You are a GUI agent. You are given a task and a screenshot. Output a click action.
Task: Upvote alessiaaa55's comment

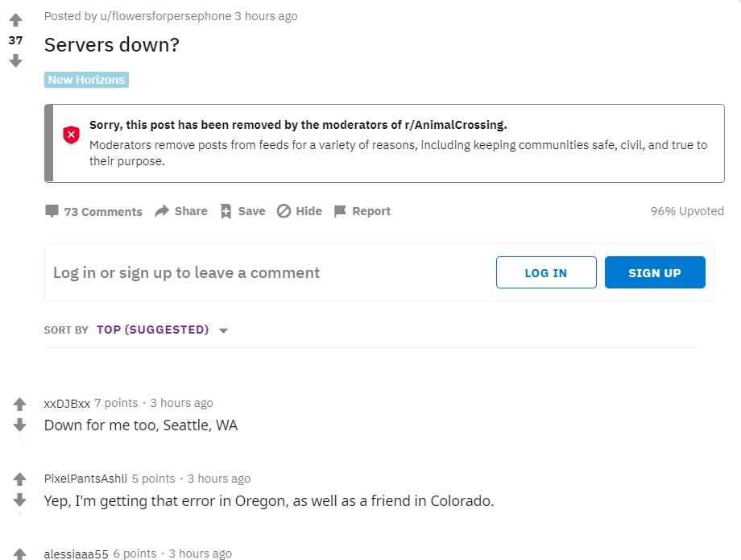19,554
